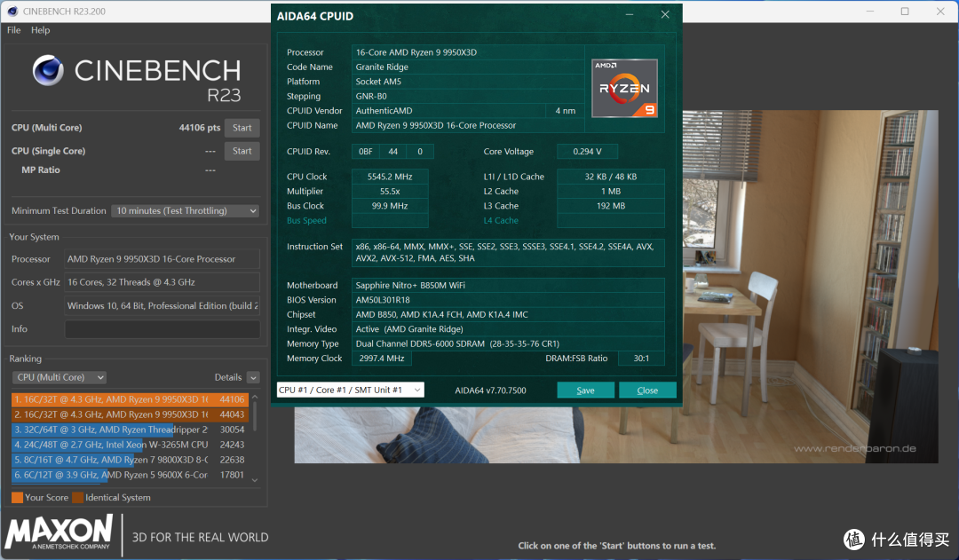This screenshot has height=560, width=959.
Task: Click the Cinebench title bar app icon
Action: point(12,11)
